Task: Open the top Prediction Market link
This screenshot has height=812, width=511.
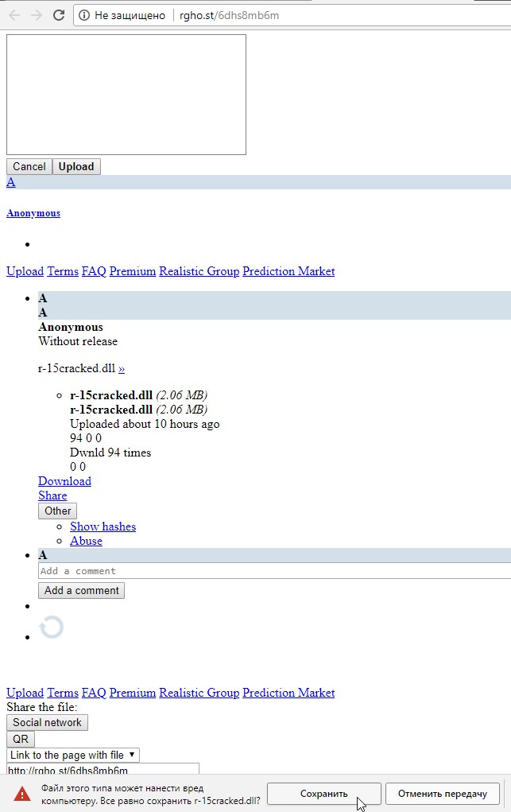Action: 288,271
